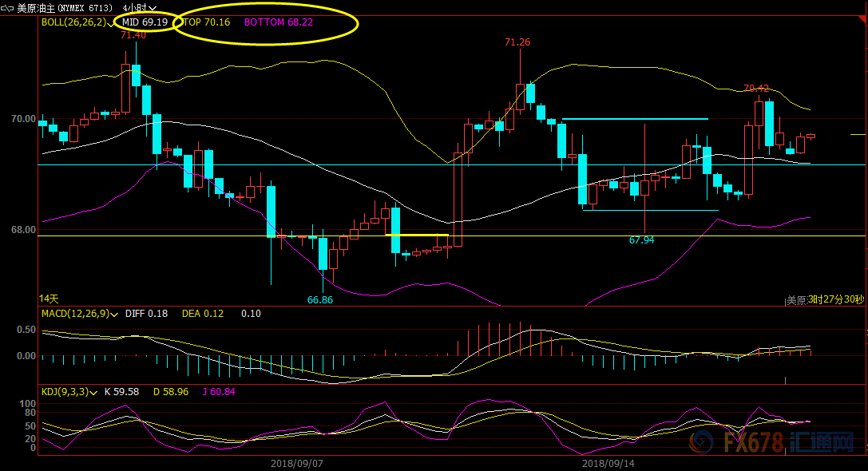Expand the BOLL(26,26,2) indicator dropdown
The height and width of the screenshot is (471, 868).
(111, 24)
